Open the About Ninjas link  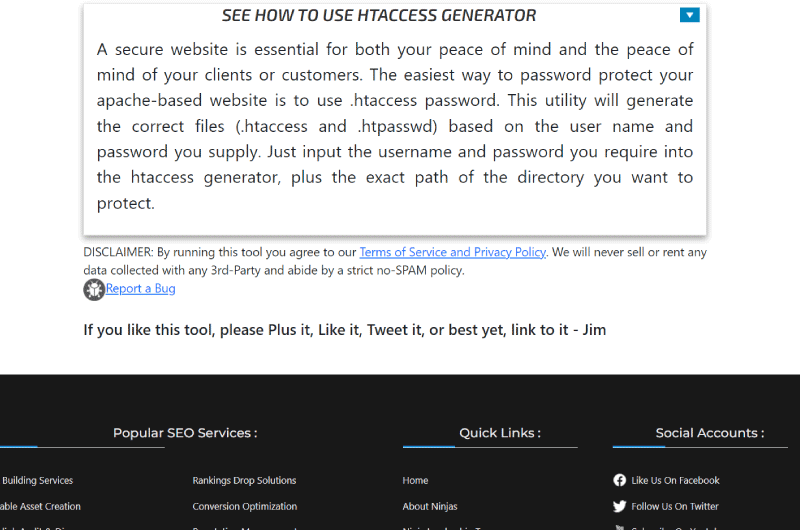click(x=430, y=506)
